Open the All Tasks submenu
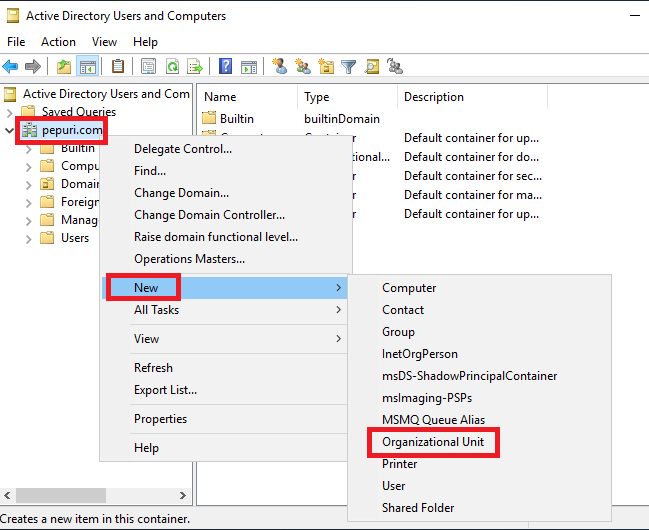Image resolution: width=649 pixels, height=530 pixels. point(225,310)
